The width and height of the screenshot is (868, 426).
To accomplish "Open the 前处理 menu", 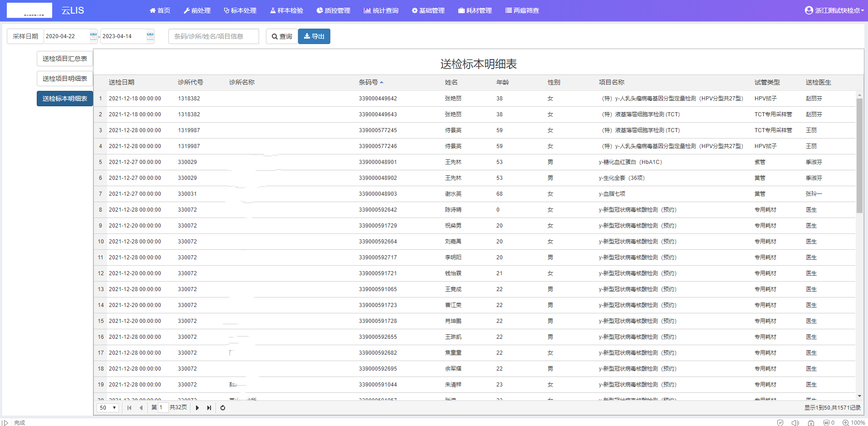I will click(197, 10).
